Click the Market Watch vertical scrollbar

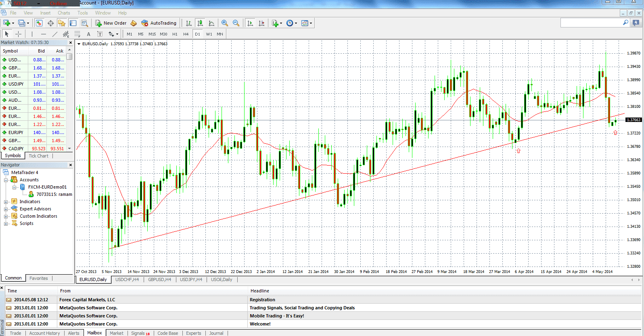69,99
